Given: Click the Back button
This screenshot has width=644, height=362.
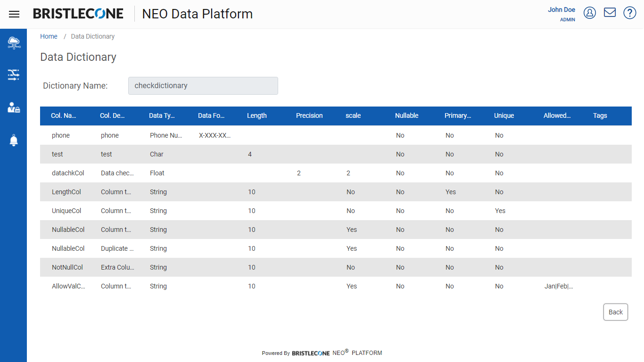Looking at the screenshot, I should 616,312.
